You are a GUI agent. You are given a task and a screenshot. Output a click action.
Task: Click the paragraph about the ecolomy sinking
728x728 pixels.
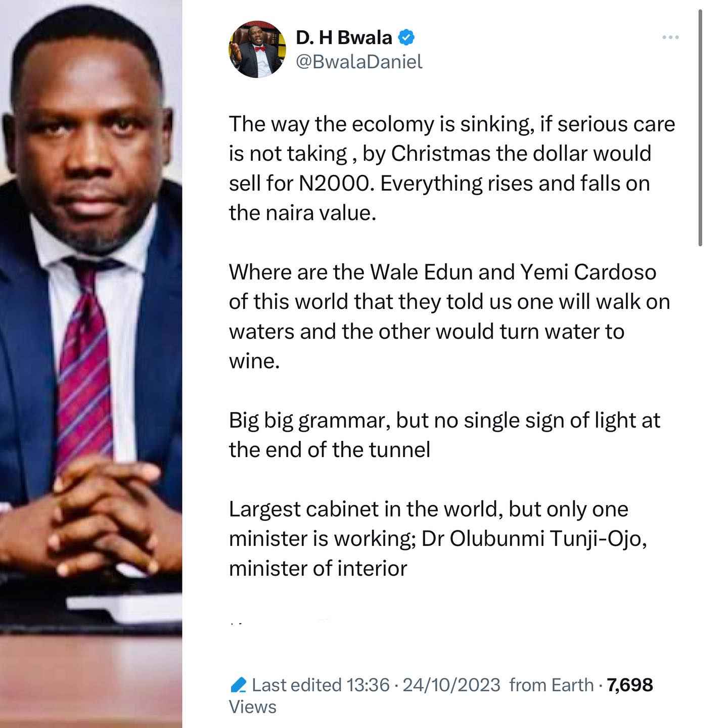pos(451,168)
